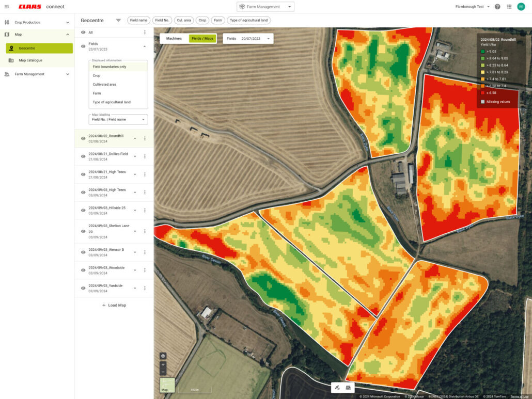The height and width of the screenshot is (399, 532).
Task: Open Map catalogue in the sidebar
Action: (30, 60)
